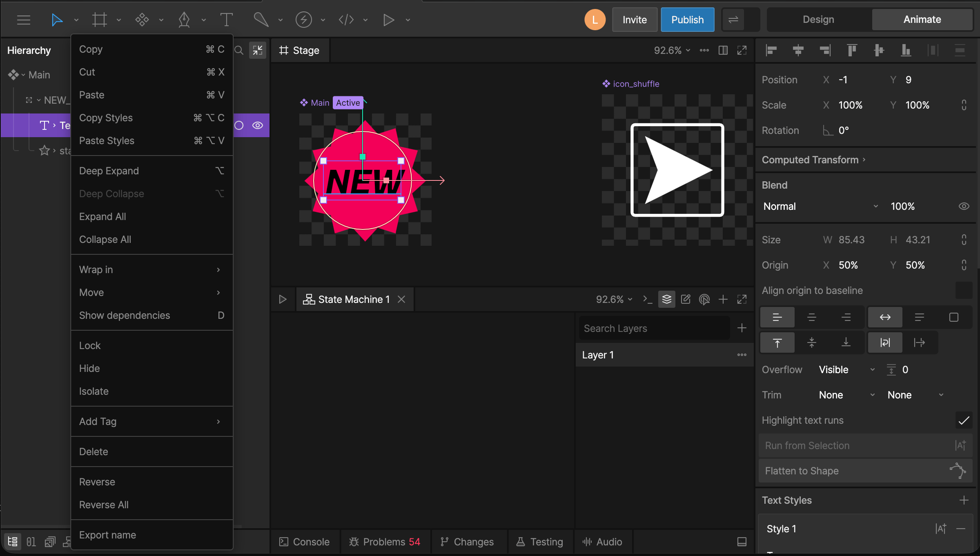Open the Problems 54 panel

click(384, 542)
